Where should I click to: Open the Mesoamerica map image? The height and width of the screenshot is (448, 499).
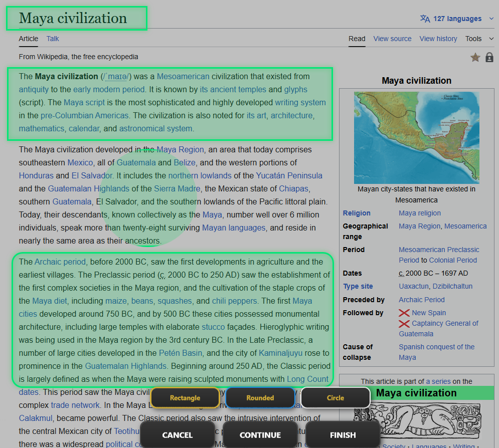(x=417, y=138)
